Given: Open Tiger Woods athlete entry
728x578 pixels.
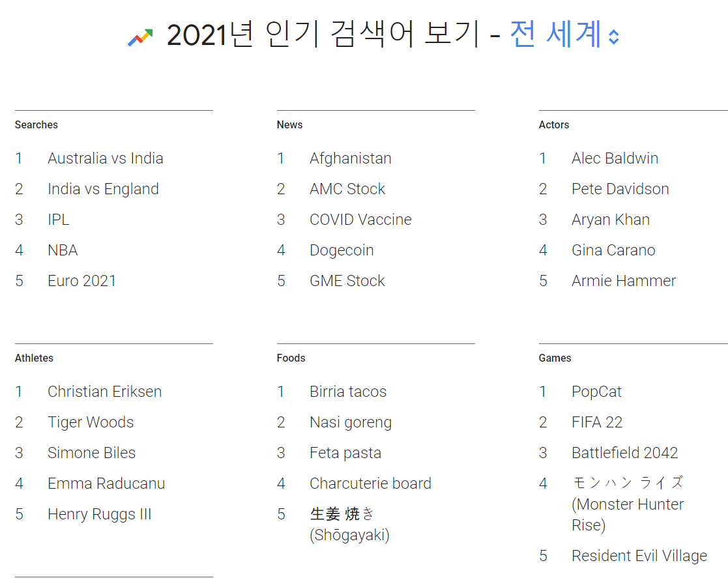Looking at the screenshot, I should click(91, 422).
